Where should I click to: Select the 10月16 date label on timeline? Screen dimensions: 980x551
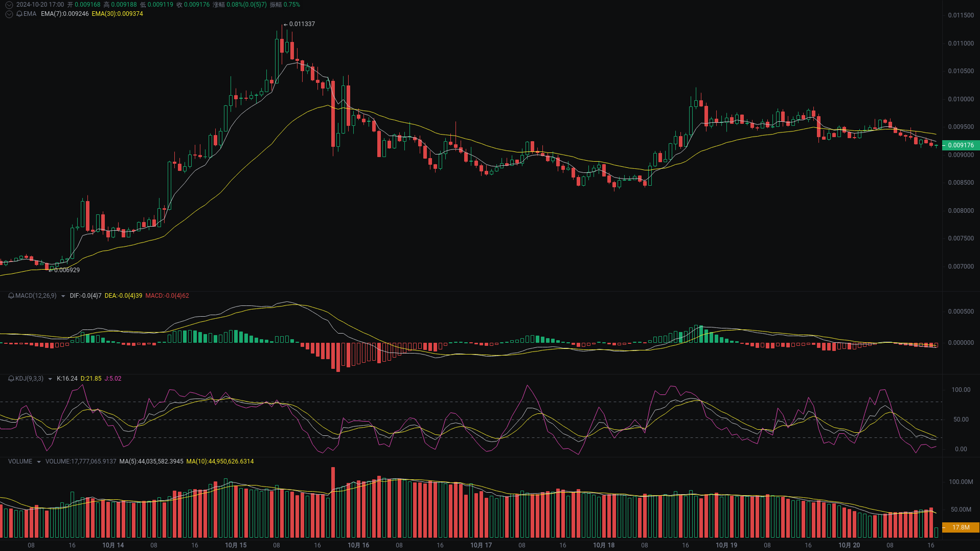(x=358, y=545)
